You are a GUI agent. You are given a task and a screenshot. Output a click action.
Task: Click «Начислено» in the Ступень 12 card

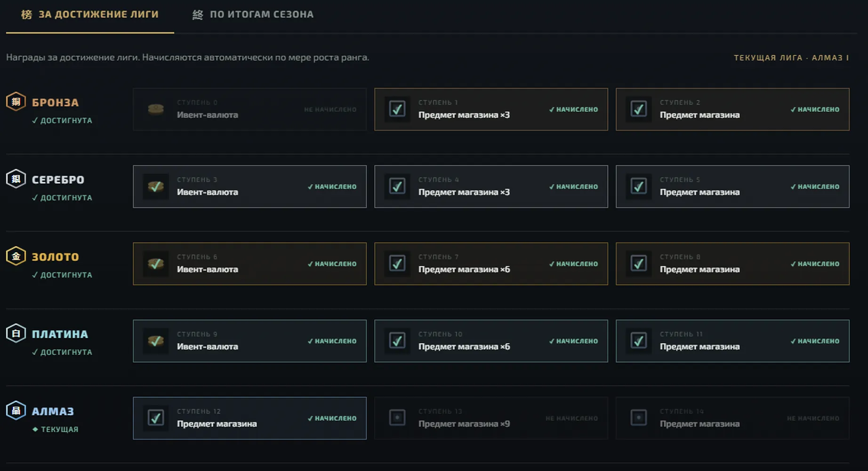tap(332, 418)
